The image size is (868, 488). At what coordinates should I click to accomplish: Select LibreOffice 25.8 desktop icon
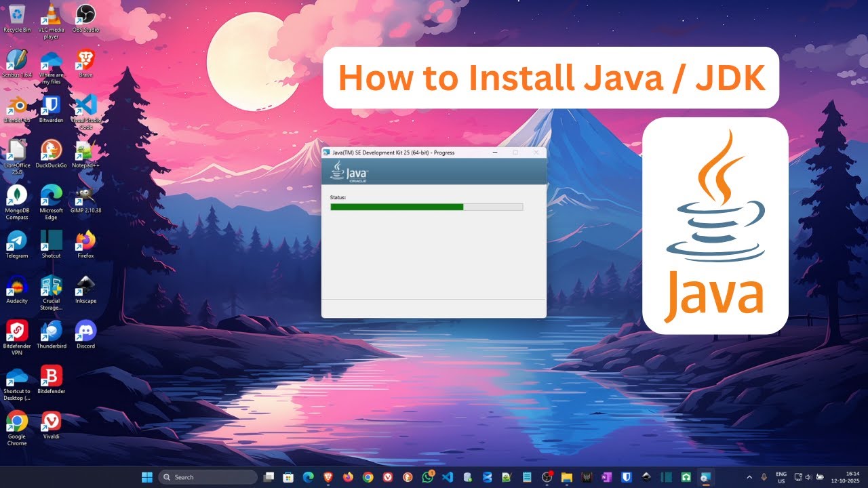(17, 157)
